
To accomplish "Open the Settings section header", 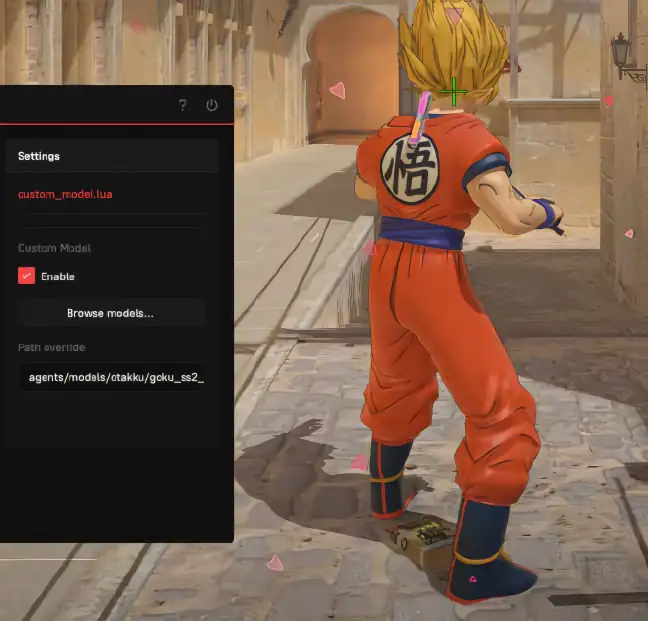I will coord(112,156).
